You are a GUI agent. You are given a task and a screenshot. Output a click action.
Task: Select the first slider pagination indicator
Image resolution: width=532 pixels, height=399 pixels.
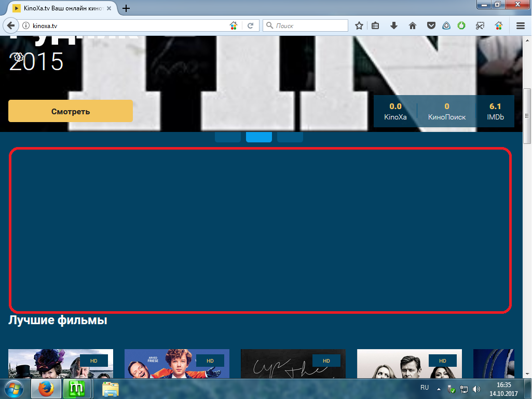point(228,137)
